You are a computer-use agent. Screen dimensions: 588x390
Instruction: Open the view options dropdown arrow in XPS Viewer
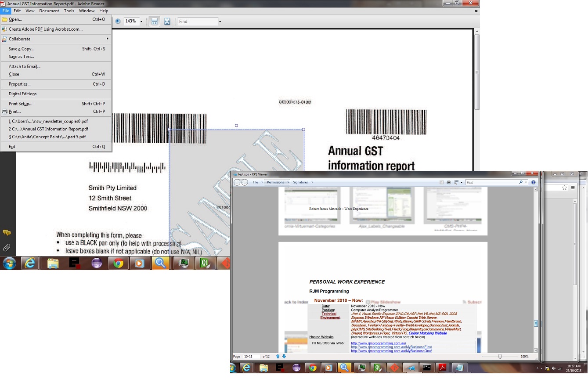click(x=462, y=182)
